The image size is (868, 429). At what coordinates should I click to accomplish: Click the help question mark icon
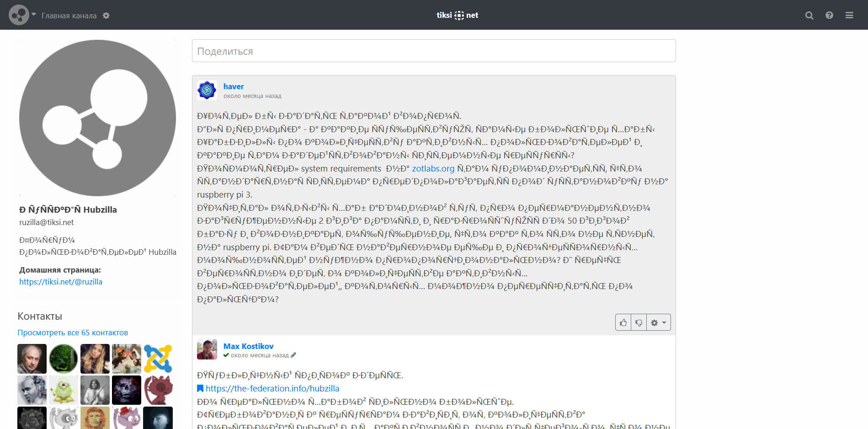[829, 16]
